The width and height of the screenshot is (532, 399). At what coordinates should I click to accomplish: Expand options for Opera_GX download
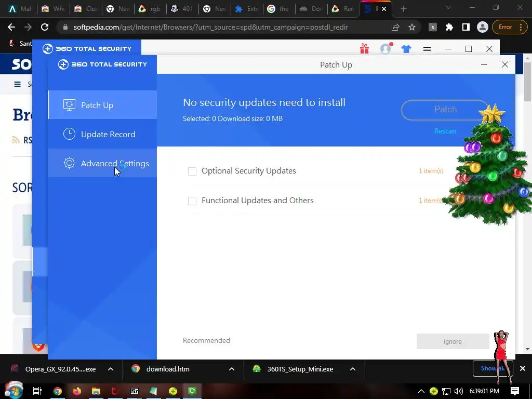[x=111, y=369]
